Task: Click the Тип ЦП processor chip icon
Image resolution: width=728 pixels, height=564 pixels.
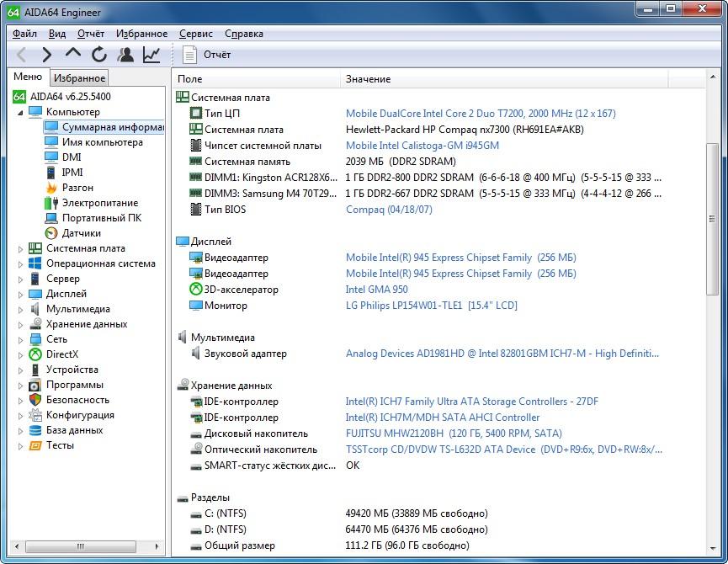Action: coord(196,114)
